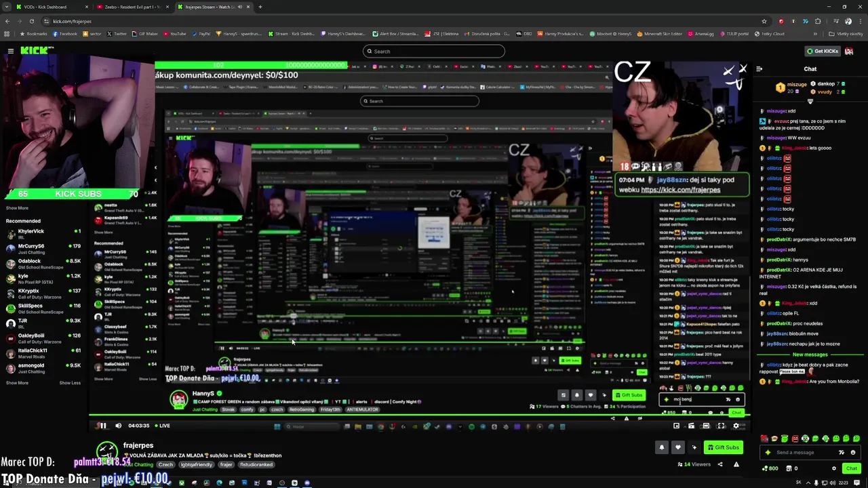
Task: Open the user avatar account menu
Action: pos(849,51)
